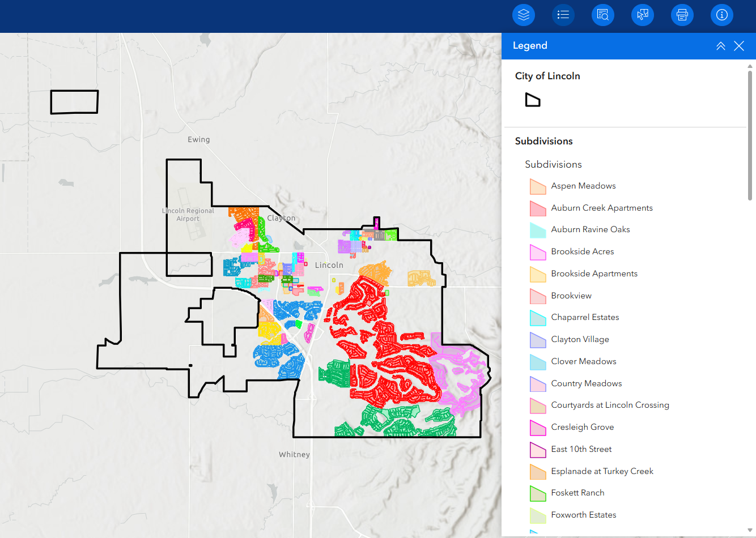The image size is (756, 538).
Task: Click the Foskett Ranch green swatch
Action: coord(537,493)
